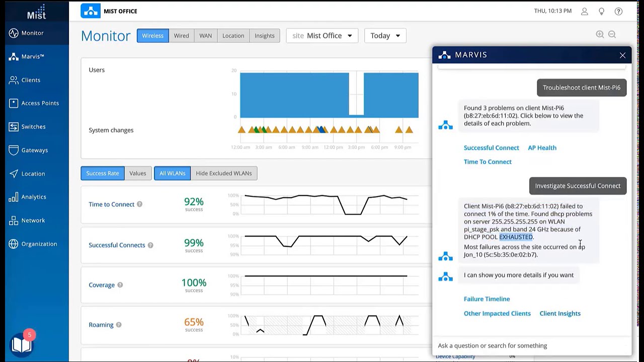Show help for Successful Connects
The width and height of the screenshot is (644, 362).
(x=150, y=245)
